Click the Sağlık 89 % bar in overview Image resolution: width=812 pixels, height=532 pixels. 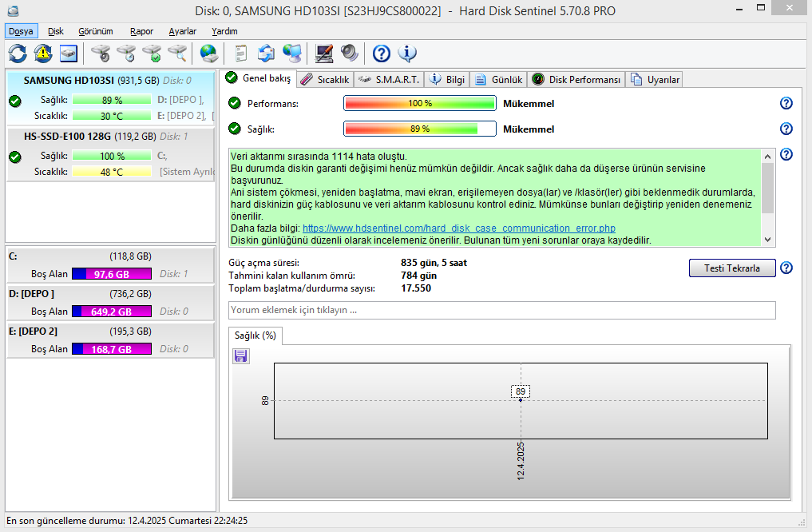420,129
